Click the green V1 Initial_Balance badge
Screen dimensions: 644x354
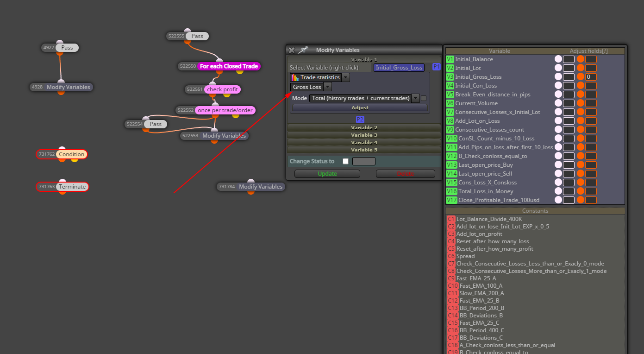[x=450, y=59]
